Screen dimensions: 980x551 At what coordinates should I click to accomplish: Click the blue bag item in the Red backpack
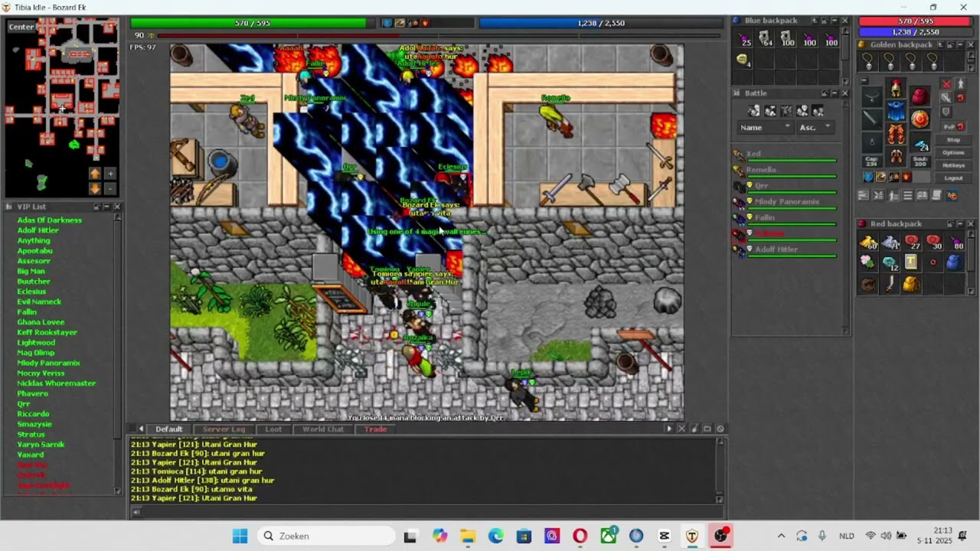[x=954, y=262]
